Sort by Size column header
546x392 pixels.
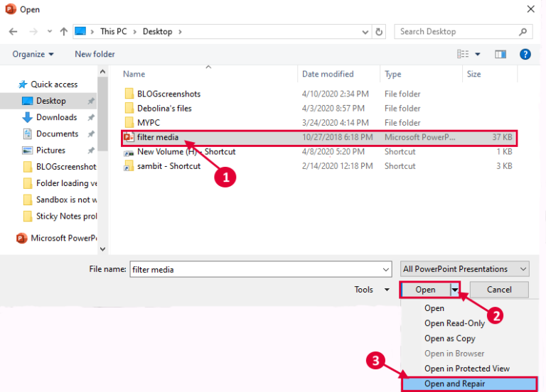[473, 74]
